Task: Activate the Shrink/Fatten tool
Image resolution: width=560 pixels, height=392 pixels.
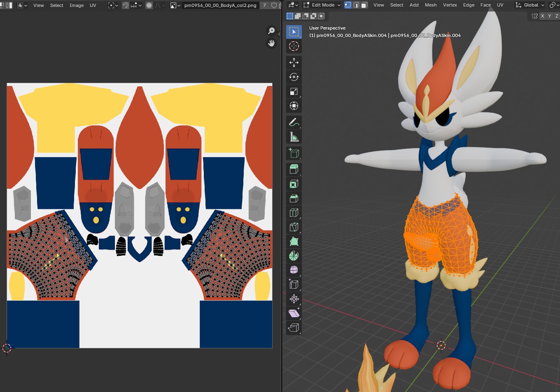Action: [x=294, y=299]
